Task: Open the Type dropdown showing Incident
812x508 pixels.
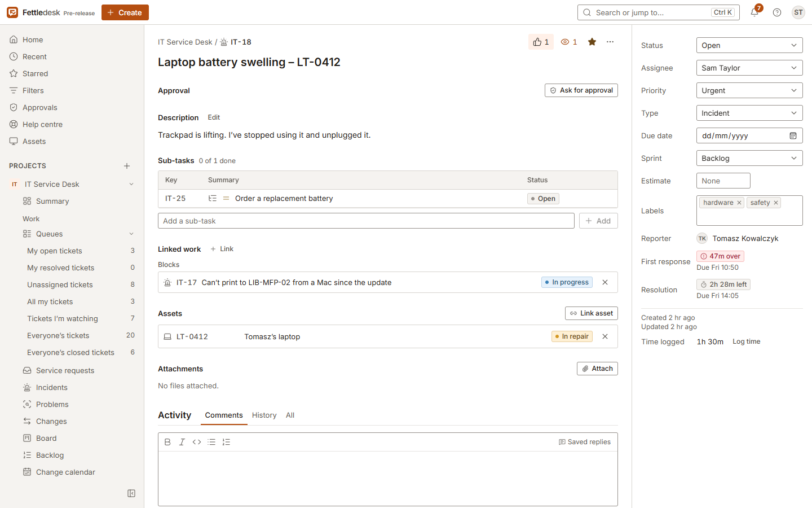Action: [749, 113]
